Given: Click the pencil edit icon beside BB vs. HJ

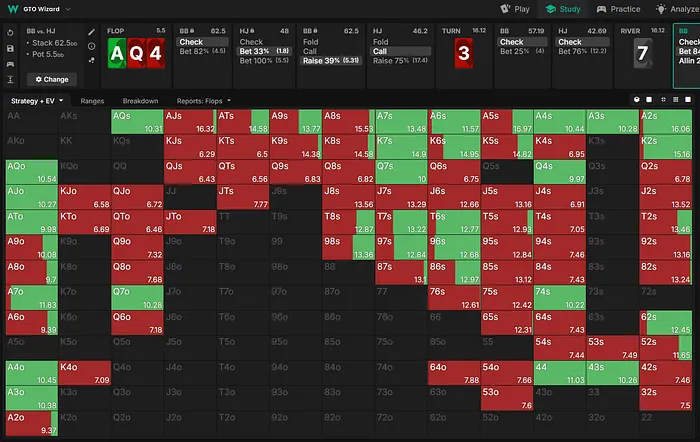Looking at the screenshot, I should [92, 32].
